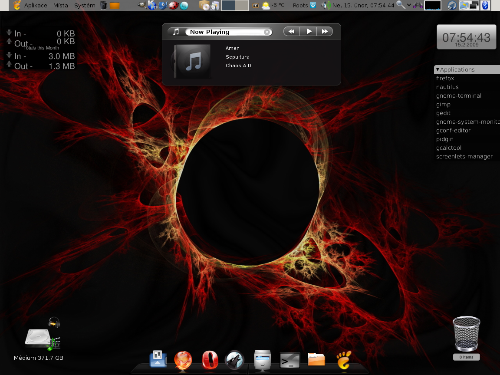This screenshot has height=375, width=500.
Task: Launch Opera from the dock
Action: 210,360
